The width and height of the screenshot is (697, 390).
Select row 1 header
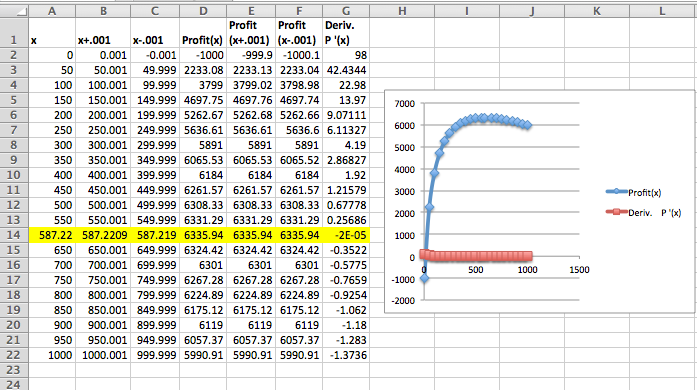(14, 32)
